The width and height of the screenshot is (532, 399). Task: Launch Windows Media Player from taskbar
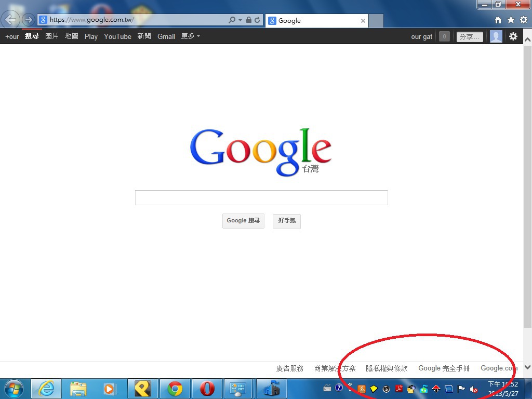(110, 389)
